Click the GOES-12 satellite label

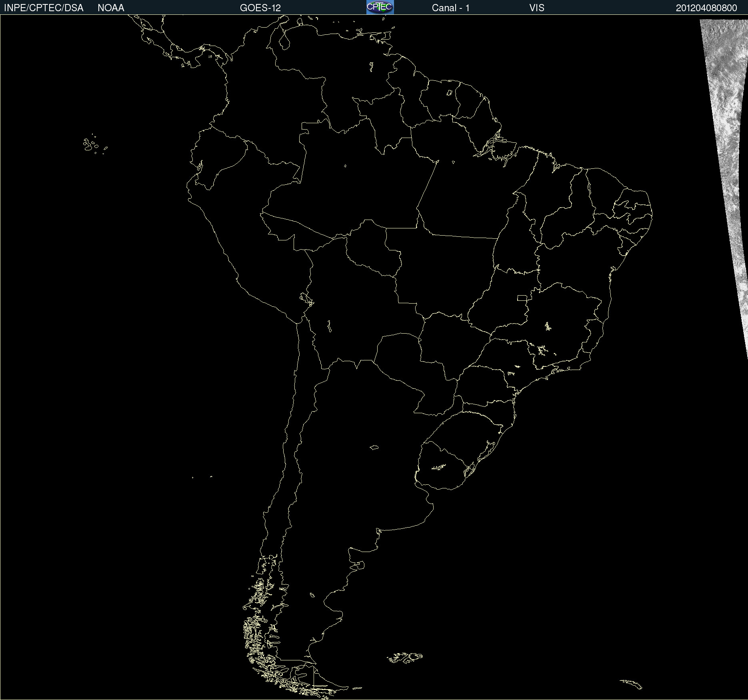coord(260,8)
